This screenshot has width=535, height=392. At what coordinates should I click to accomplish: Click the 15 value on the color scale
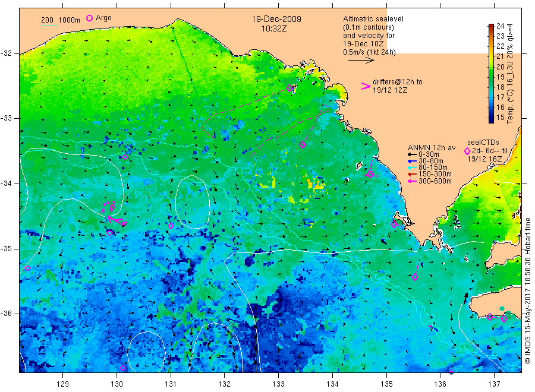tap(500, 118)
